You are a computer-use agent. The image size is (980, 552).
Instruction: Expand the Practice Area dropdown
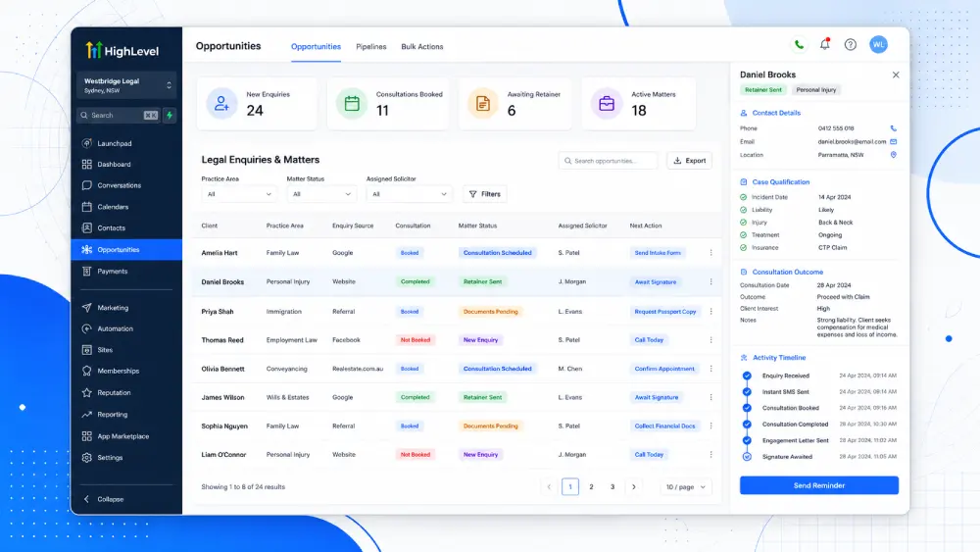(239, 194)
